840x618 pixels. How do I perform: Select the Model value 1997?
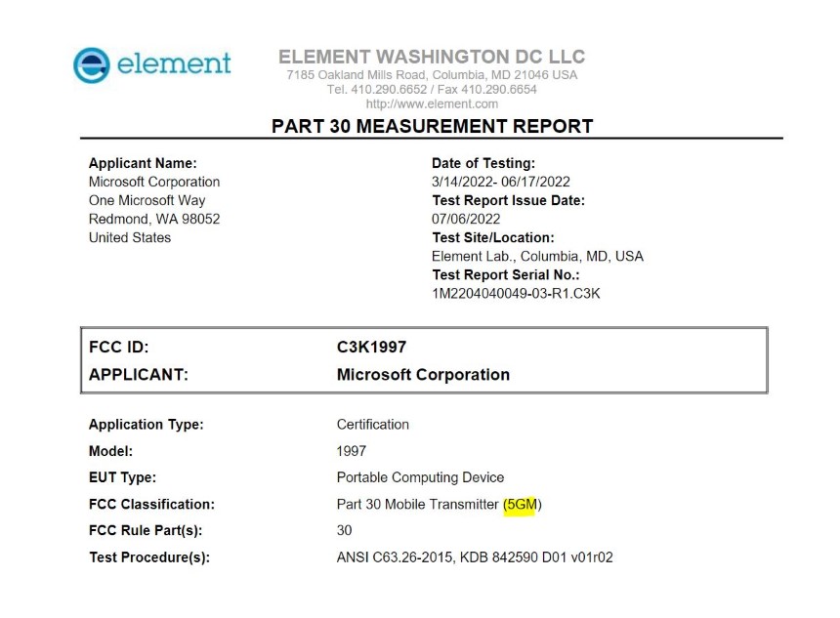[352, 451]
